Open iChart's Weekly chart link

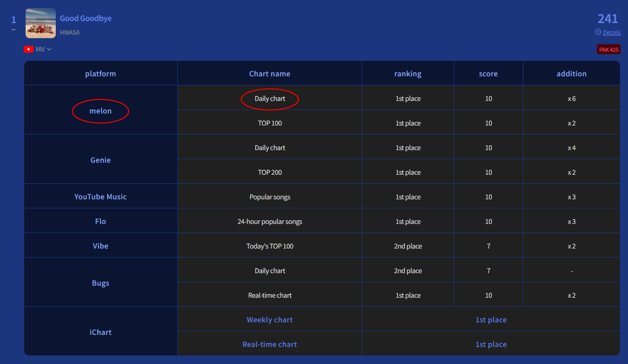click(x=270, y=320)
